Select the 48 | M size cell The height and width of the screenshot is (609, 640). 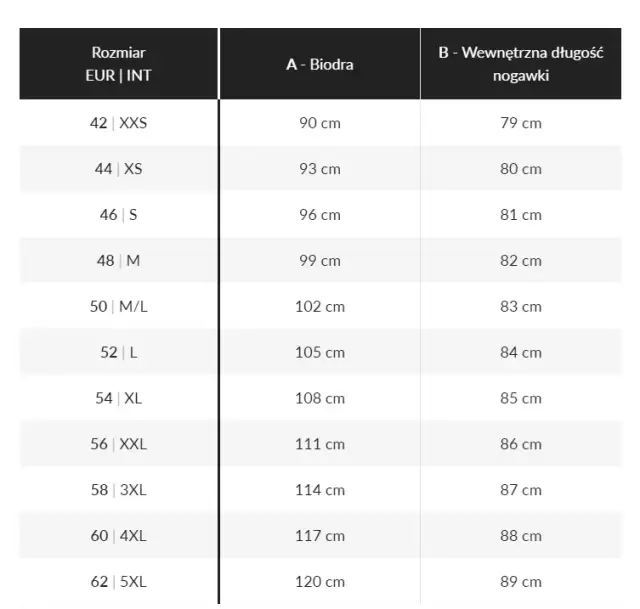118,261
